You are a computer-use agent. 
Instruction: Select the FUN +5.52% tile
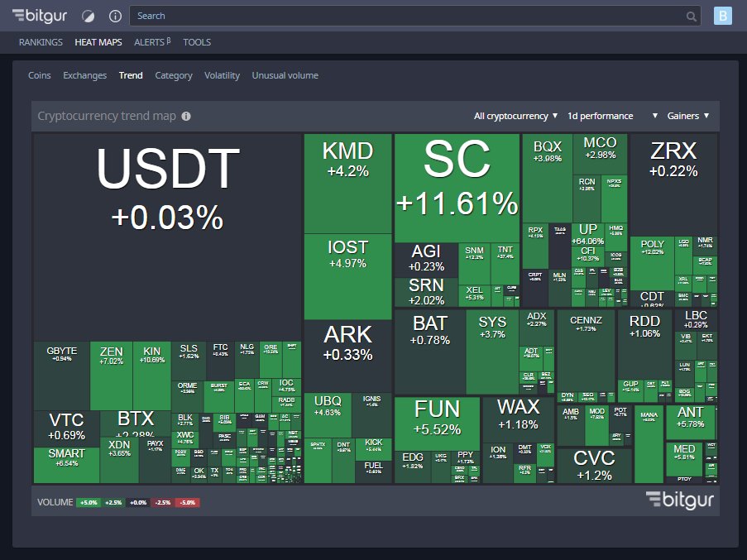[437, 424]
